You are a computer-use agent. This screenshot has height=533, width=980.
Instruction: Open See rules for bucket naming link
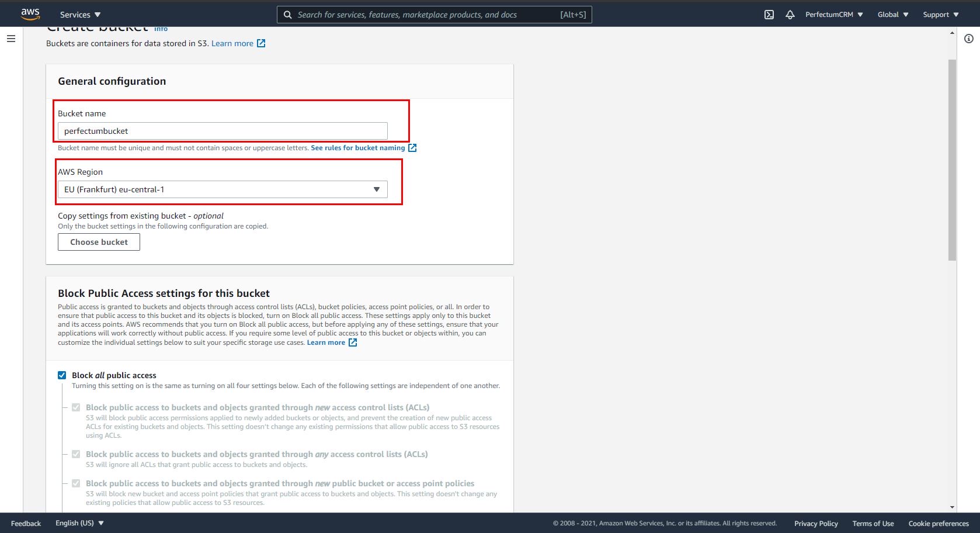click(358, 148)
